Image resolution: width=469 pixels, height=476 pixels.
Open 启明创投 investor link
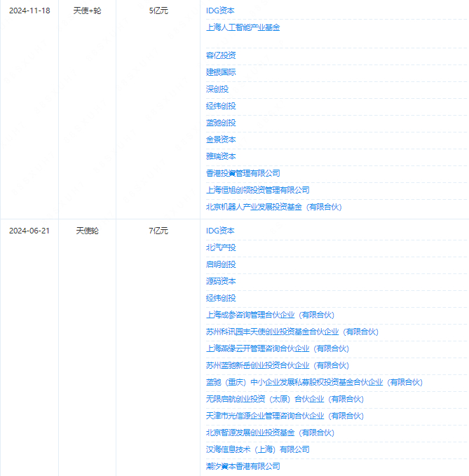221,264
